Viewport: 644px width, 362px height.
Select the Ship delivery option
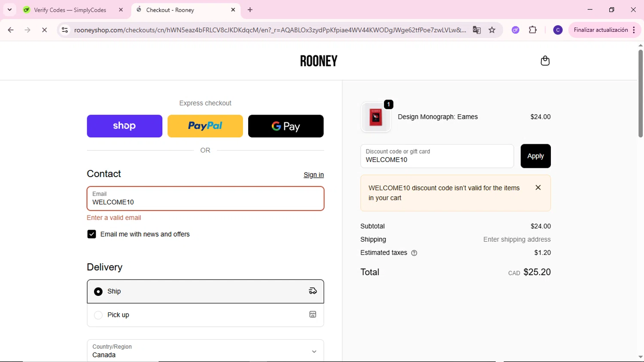(x=205, y=291)
